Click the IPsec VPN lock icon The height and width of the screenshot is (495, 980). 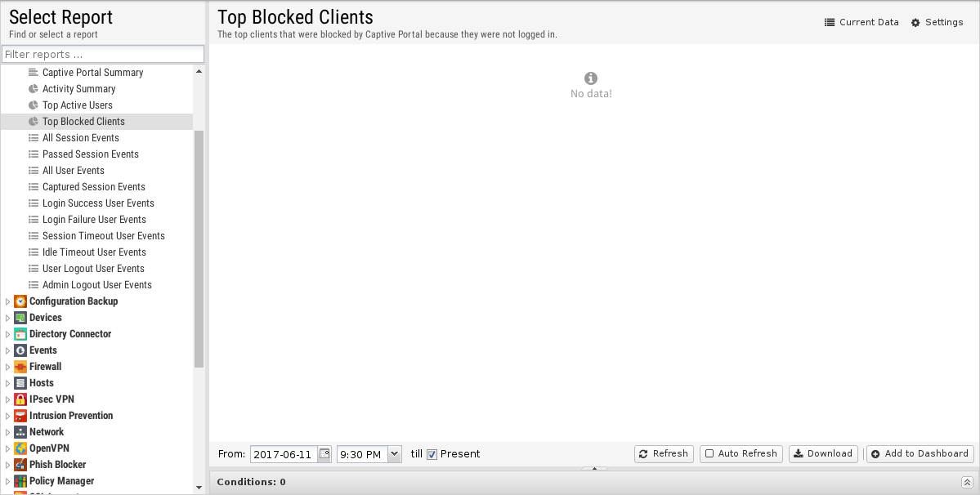click(x=20, y=399)
